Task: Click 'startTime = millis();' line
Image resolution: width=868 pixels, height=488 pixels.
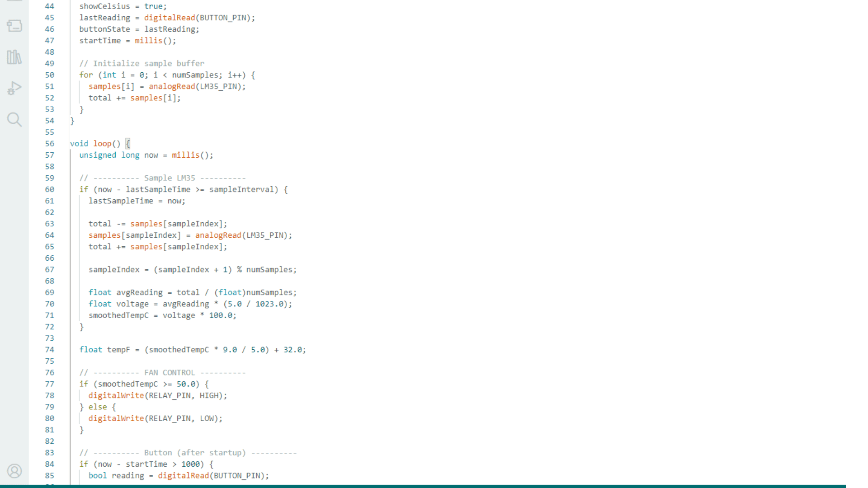Action: point(128,41)
